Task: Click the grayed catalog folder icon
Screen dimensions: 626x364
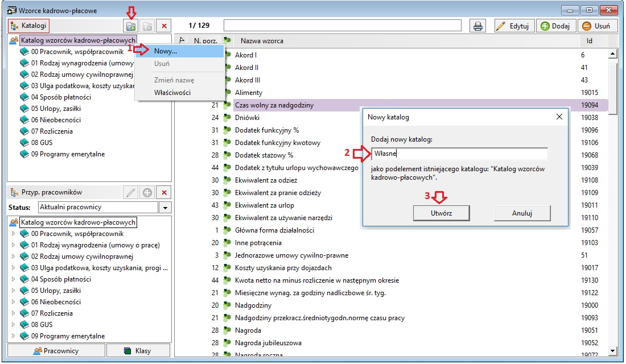Action: 147,26
